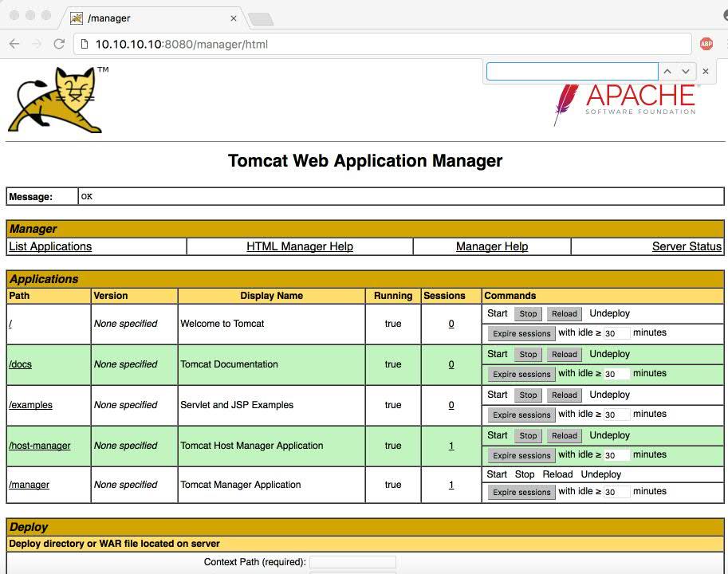Click the find-previous up chevron in the search bar

[x=667, y=71]
